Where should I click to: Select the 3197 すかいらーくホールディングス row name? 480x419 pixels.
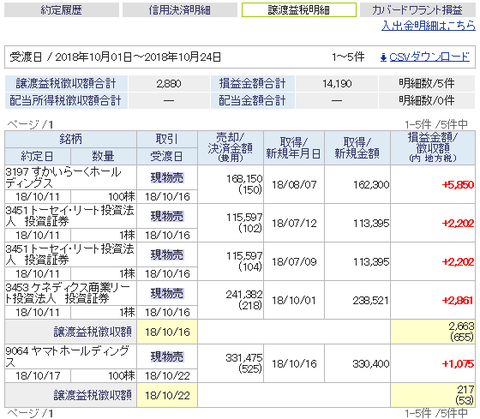63,177
